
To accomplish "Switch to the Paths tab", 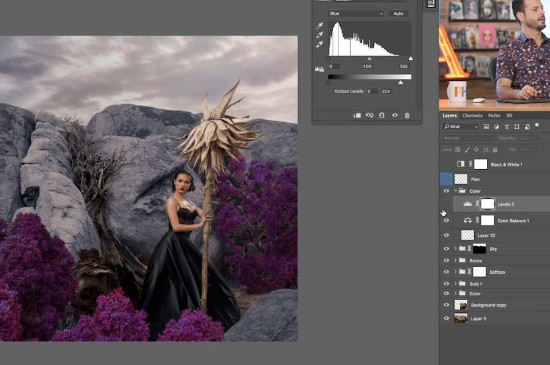I will [494, 115].
